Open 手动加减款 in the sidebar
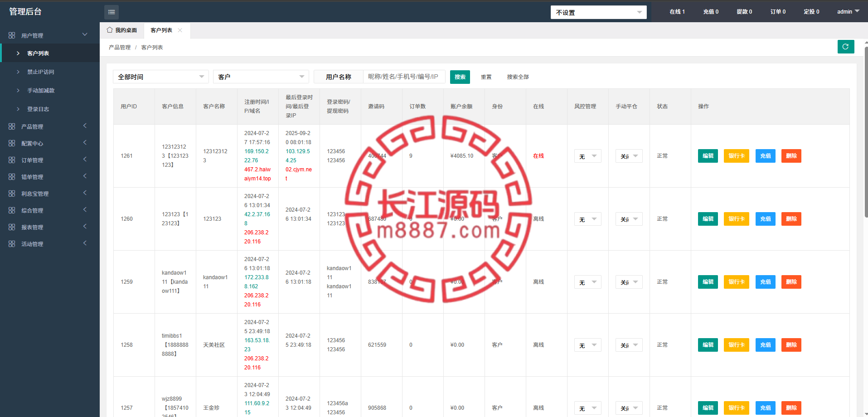Screen dimensions: 868x417 click(x=50, y=90)
